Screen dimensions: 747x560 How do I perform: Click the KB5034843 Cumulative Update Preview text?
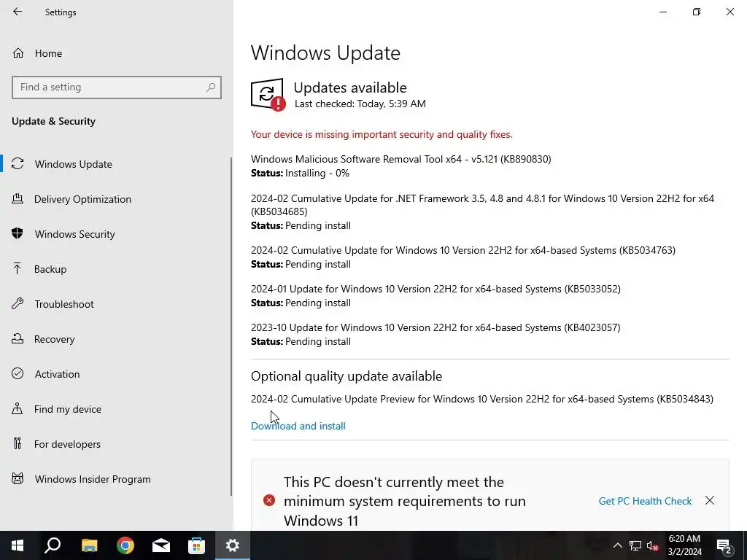482,399
